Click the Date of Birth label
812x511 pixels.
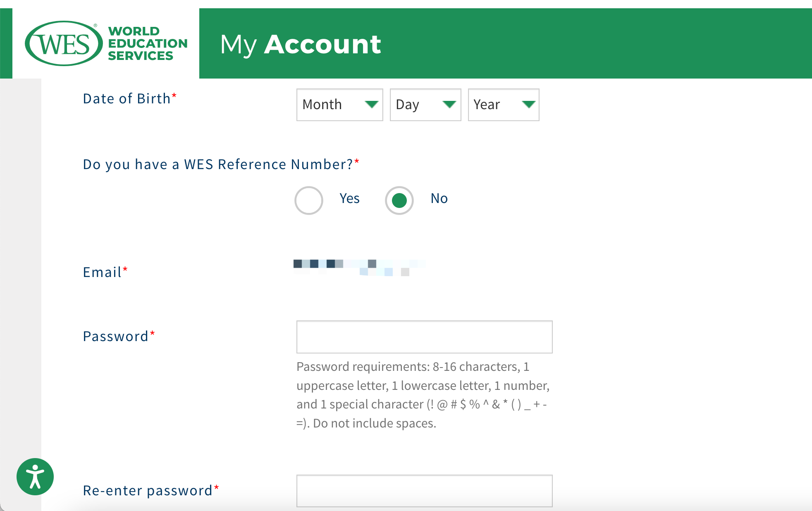127,99
